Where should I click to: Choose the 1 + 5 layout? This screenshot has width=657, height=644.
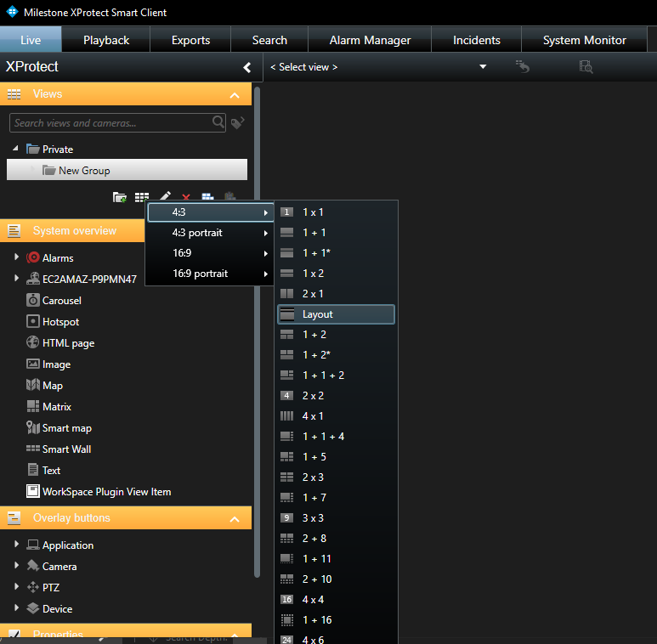coord(336,456)
